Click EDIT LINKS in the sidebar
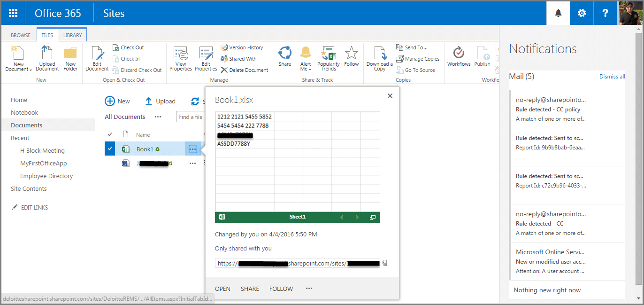Screen dimensions: 644x305 [x=30, y=207]
